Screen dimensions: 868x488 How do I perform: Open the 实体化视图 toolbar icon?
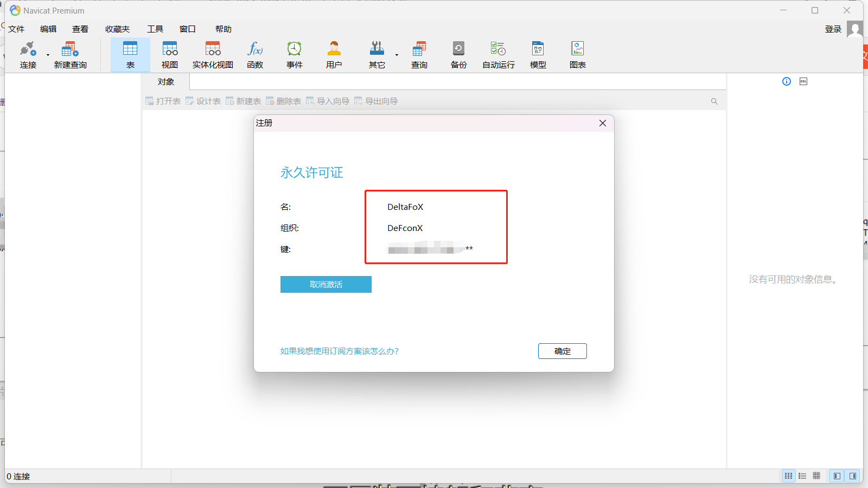point(213,55)
